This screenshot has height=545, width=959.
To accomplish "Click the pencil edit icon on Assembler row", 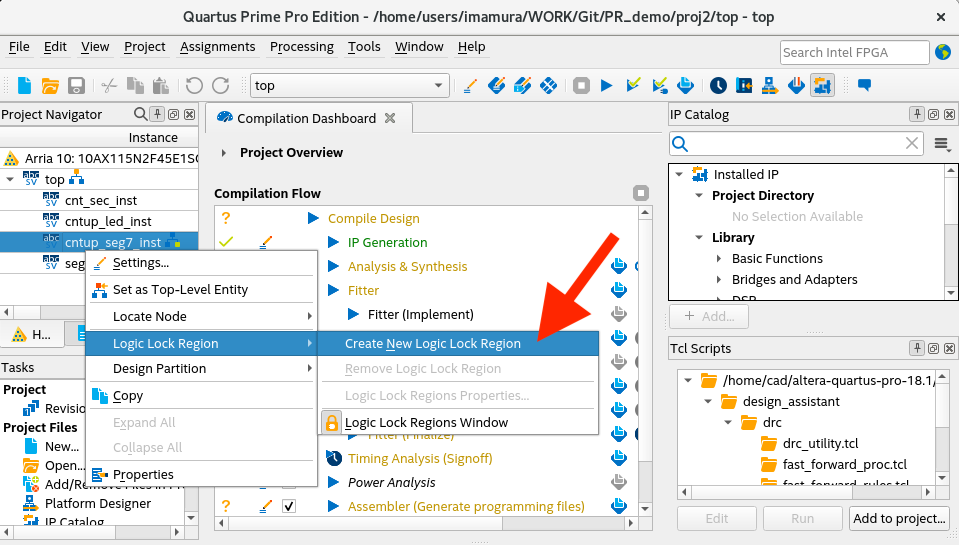I will tap(265, 506).
